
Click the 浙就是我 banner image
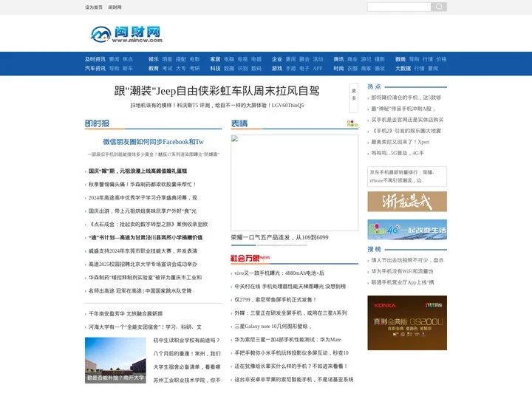[407, 202]
